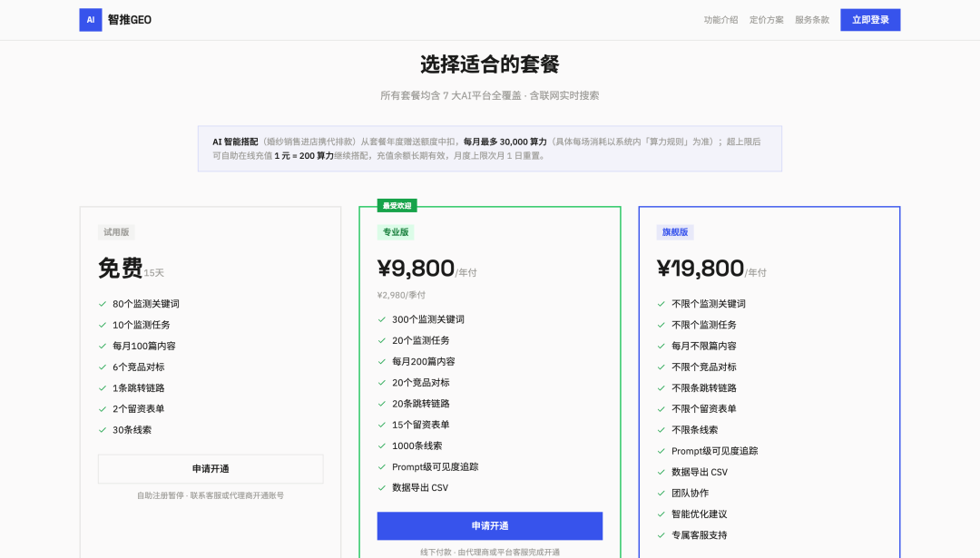Image resolution: width=980 pixels, height=558 pixels.
Task: Click the 80个监测关键词 feature row
Action: point(211,304)
